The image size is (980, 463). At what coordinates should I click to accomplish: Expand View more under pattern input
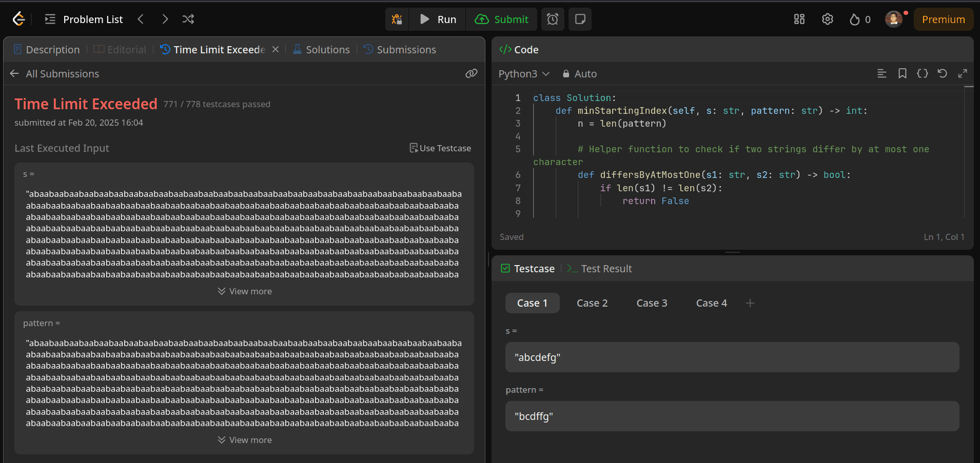click(x=244, y=440)
